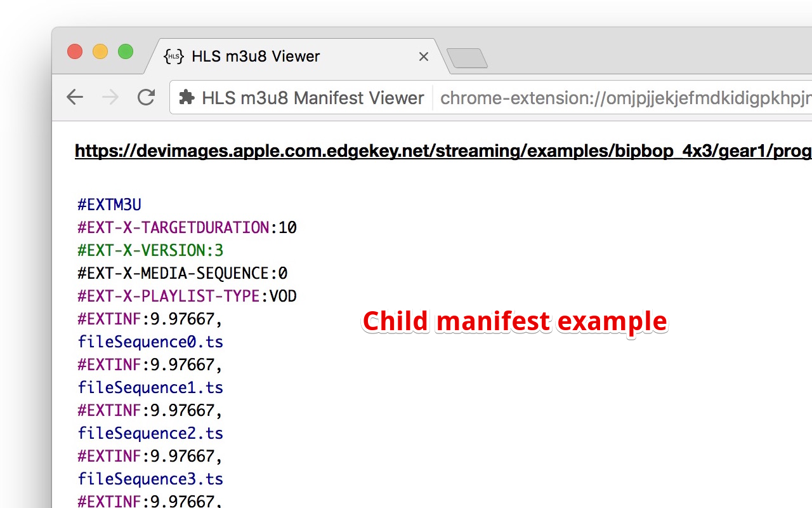Close the window with the red button

[x=75, y=51]
